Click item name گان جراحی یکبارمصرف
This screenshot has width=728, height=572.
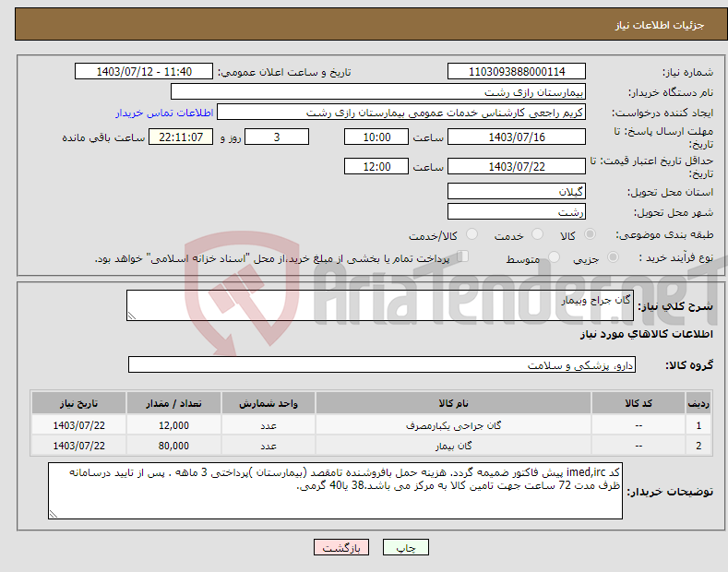coord(453,425)
